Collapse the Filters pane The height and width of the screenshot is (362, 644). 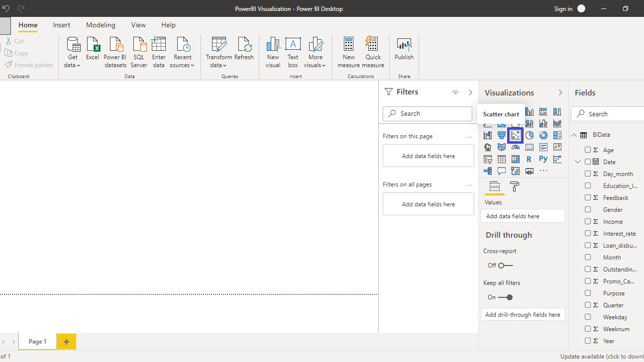click(471, 92)
